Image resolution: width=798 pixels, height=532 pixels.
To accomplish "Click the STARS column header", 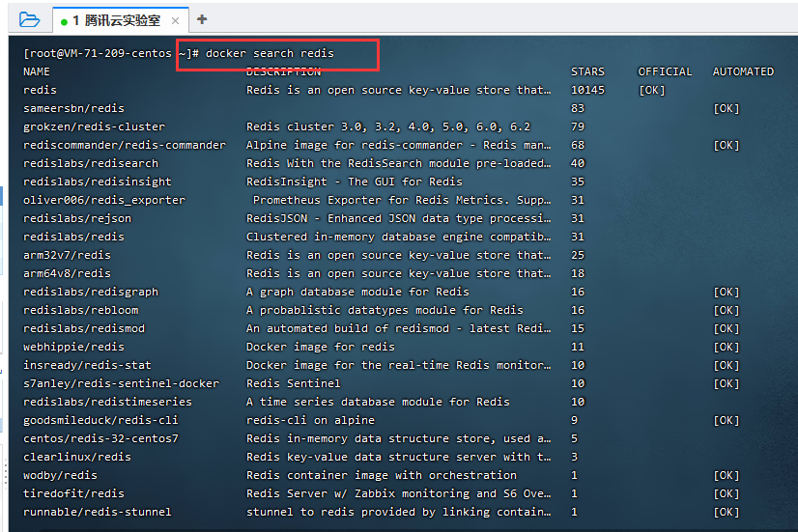I will (587, 71).
